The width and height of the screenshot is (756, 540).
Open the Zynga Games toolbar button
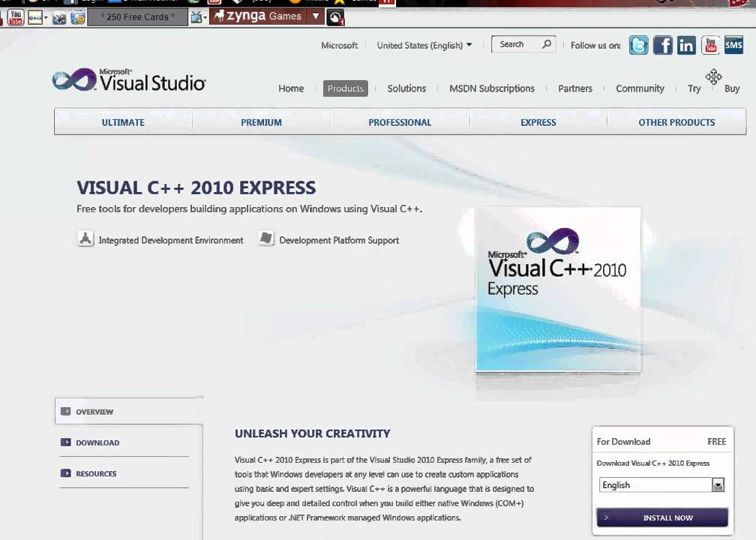[x=259, y=16]
